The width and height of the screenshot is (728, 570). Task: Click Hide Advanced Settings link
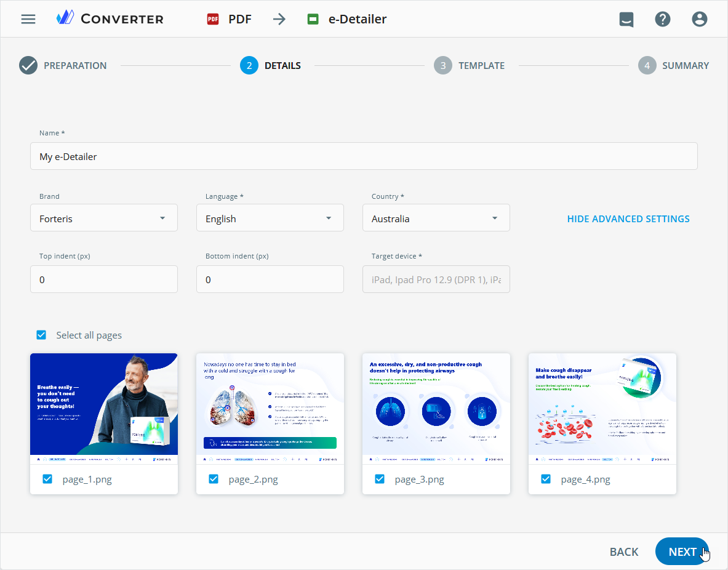click(x=628, y=219)
